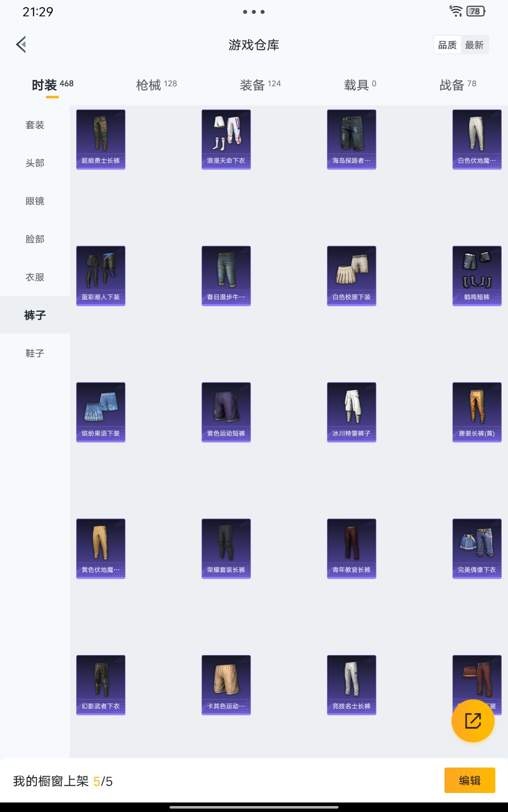Open the 浪漫天命下衣 item
The image size is (508, 812).
coord(226,139)
